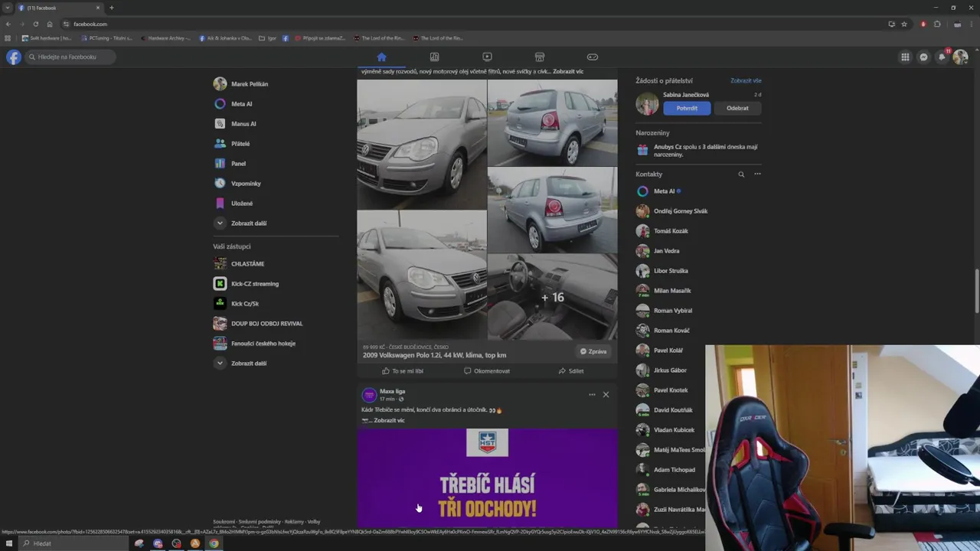This screenshot has width=980, height=551.
Task: Search contacts with the magnifier icon
Action: pos(741,174)
